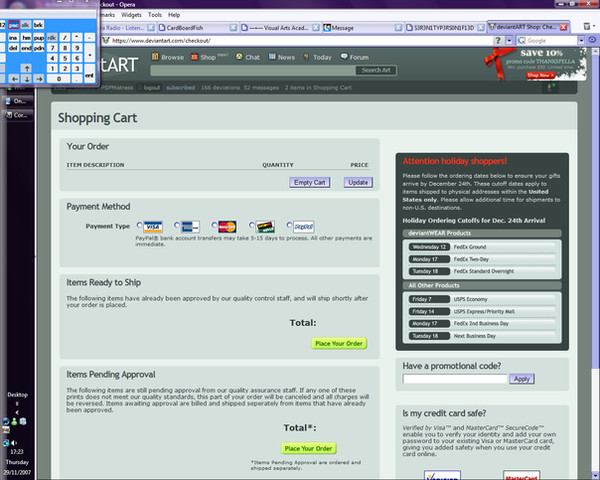Close the Message tab with its X icon
The height and width of the screenshot is (480, 600).
(398, 28)
